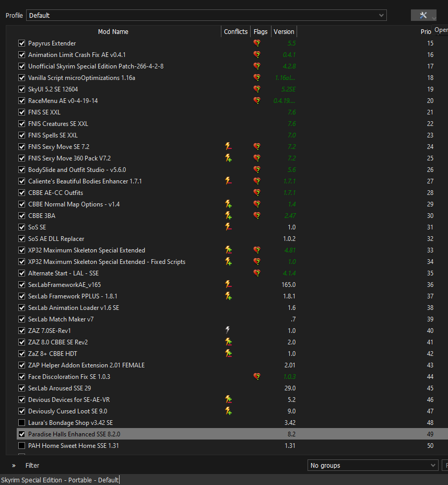Uncheck SoS AE DLL Replacer
Screen dimensions: 448x485
tap(21, 239)
